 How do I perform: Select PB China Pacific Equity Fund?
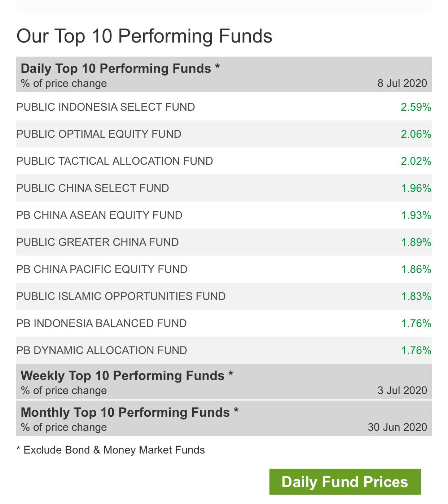224,269
